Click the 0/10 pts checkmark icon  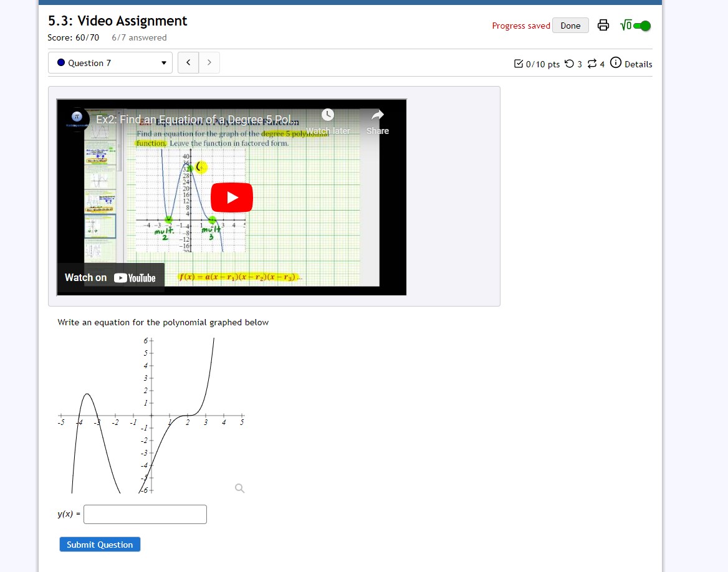pyautogui.click(x=518, y=63)
